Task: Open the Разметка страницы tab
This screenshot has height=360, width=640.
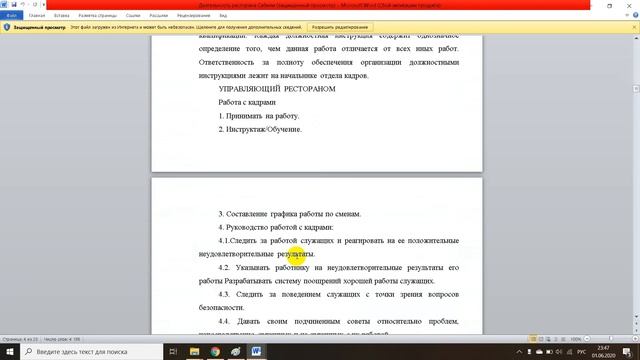Action: (98, 16)
